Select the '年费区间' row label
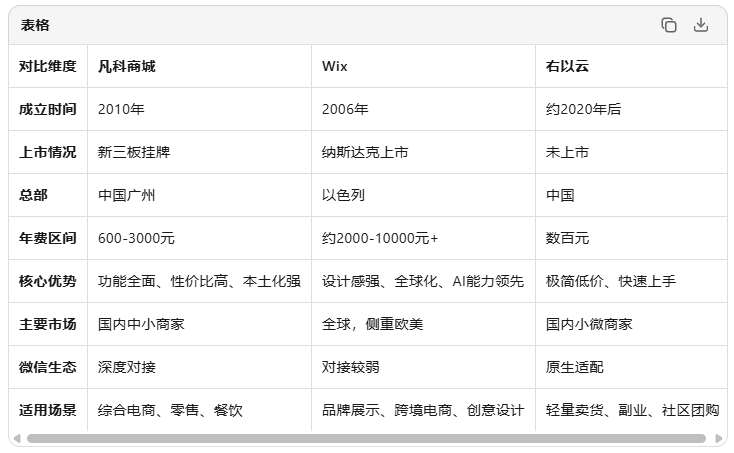This screenshot has width=734, height=453. tap(48, 238)
